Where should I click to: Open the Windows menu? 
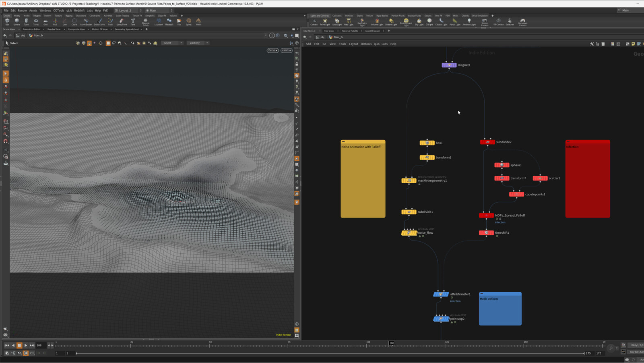click(x=45, y=10)
